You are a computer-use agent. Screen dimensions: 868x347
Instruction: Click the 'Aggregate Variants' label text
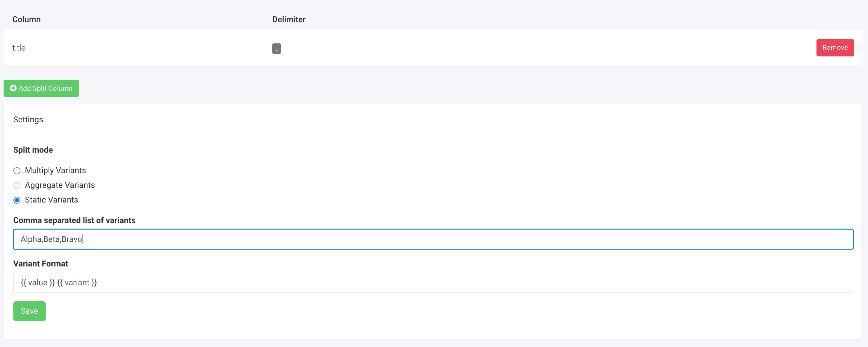coord(60,185)
